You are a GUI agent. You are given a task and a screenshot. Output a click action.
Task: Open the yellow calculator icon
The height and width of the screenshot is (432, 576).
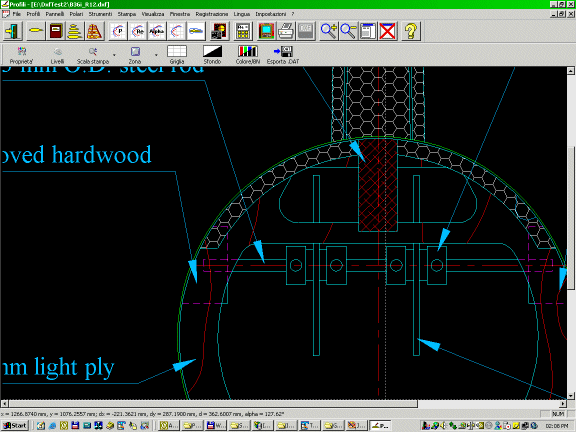pos(242,31)
